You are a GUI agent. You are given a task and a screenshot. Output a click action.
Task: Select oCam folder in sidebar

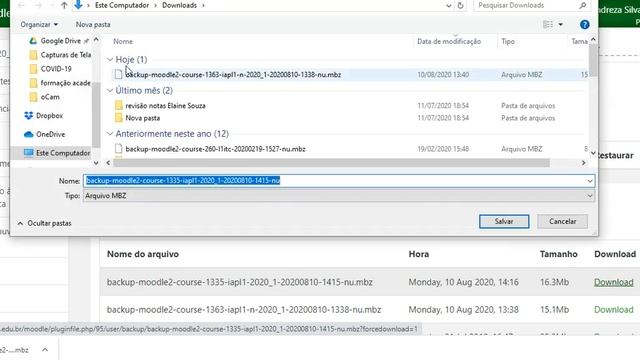50,97
